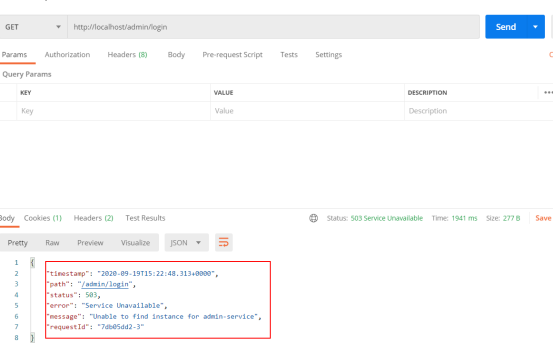The image size is (554, 362).
Task: Click the "Unable to find instance" message
Action: click(x=173, y=316)
